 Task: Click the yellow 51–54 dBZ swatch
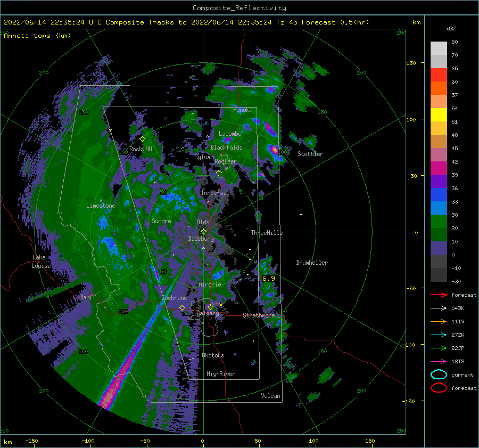point(439,115)
